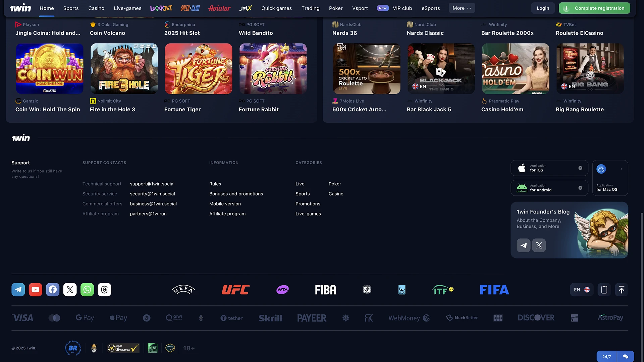This screenshot has height=362, width=644.
Task: Open the WhatsApp social icon
Action: pos(87,290)
